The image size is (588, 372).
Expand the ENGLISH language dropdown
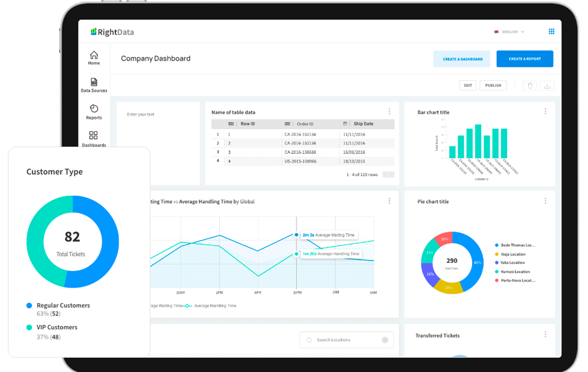click(513, 32)
